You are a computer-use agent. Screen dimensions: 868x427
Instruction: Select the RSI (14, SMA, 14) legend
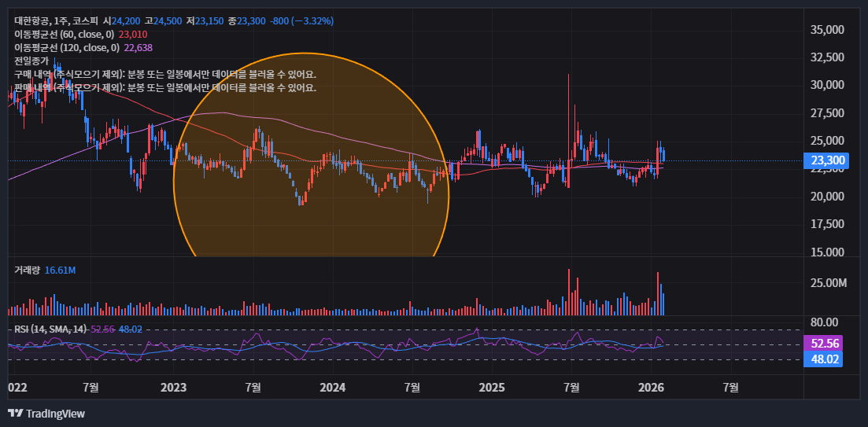(50, 329)
